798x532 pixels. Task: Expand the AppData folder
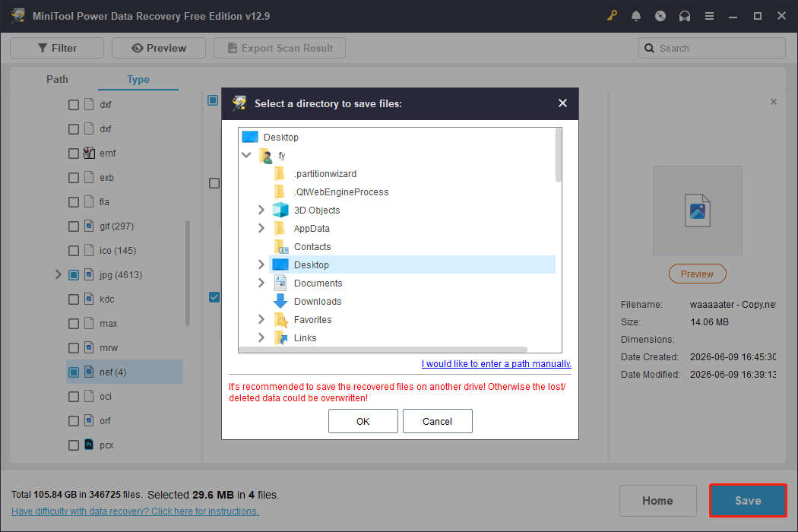point(261,228)
